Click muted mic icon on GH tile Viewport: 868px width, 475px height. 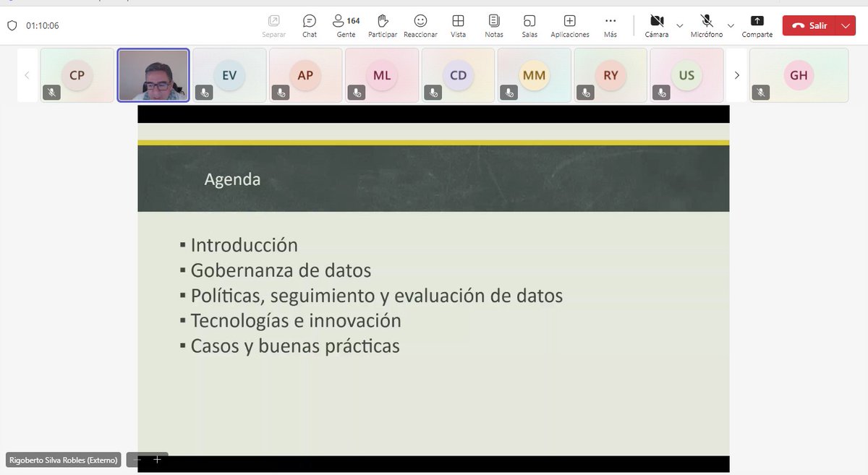(760, 93)
